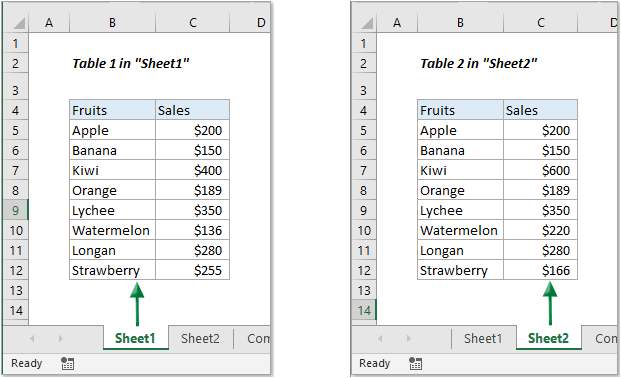621x378 pixels.
Task: Select Strawberry cell in Sheet2 table
Action: (460, 270)
